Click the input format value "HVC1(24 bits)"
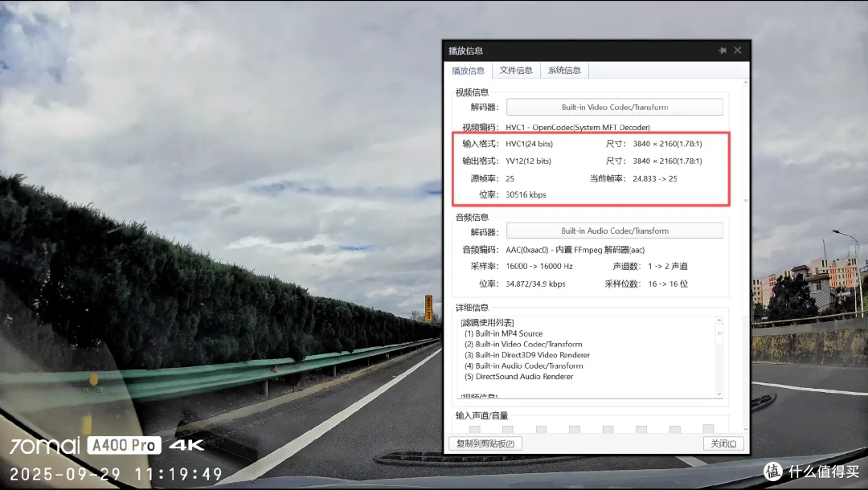Viewport: 868px width, 490px height. pos(529,144)
